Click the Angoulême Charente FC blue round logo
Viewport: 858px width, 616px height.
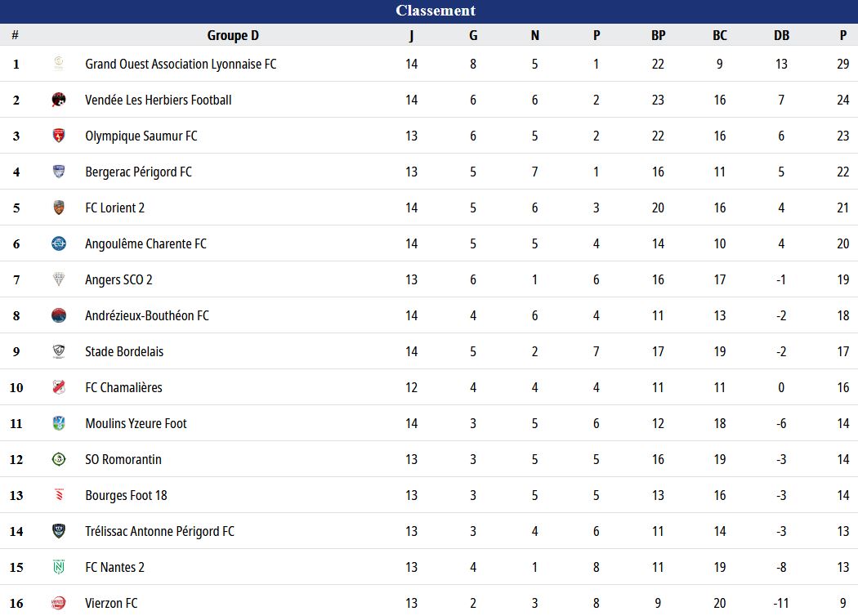tap(59, 243)
